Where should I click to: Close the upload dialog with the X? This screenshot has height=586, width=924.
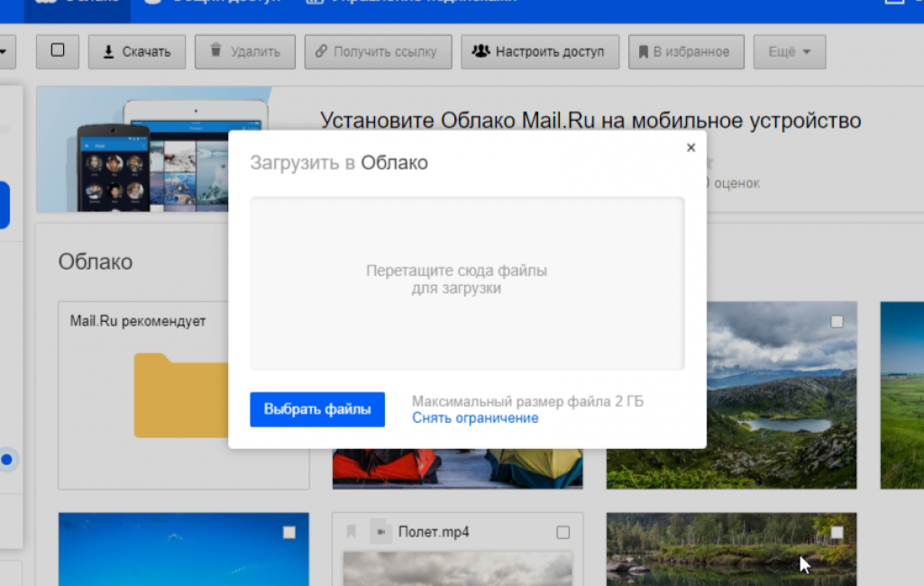tap(691, 148)
